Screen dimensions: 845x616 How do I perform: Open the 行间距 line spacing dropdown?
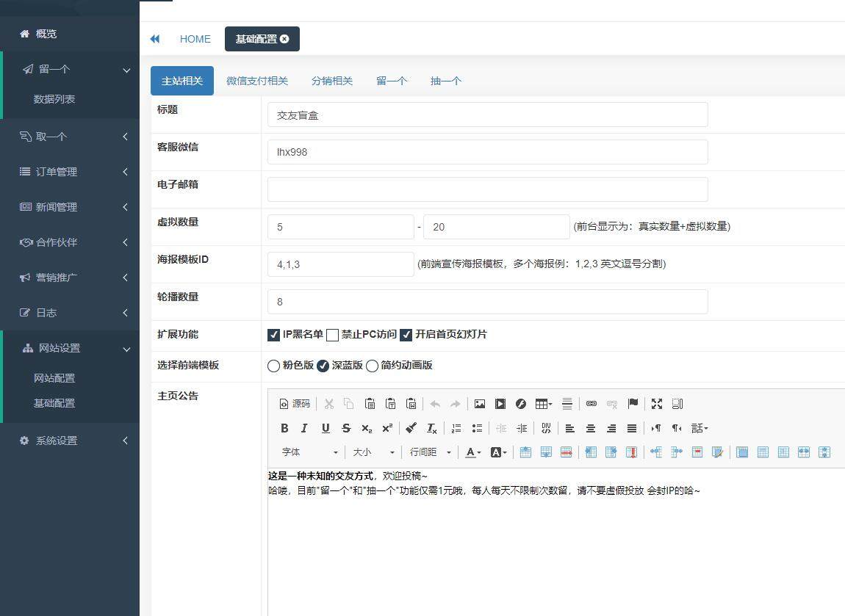tap(430, 452)
